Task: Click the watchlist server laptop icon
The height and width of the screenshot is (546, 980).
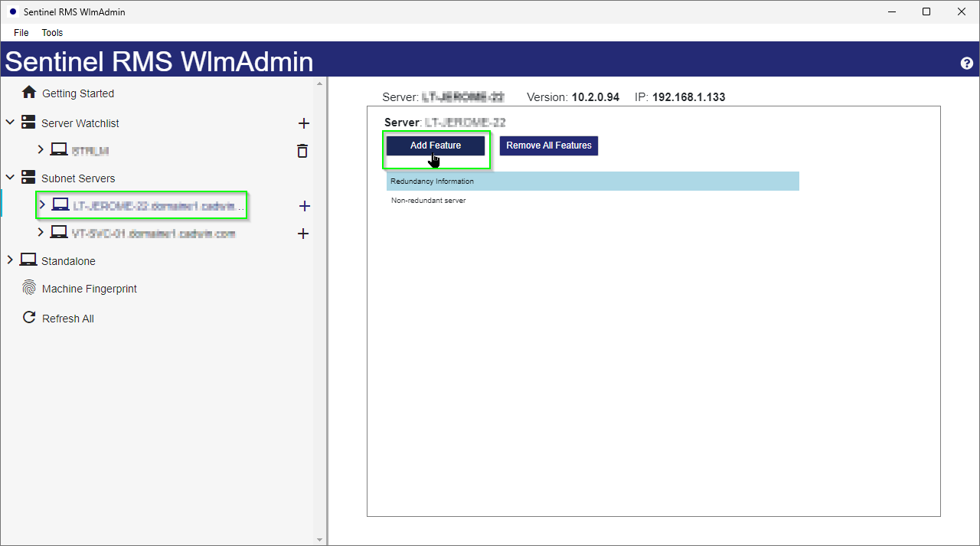Action: (60, 149)
